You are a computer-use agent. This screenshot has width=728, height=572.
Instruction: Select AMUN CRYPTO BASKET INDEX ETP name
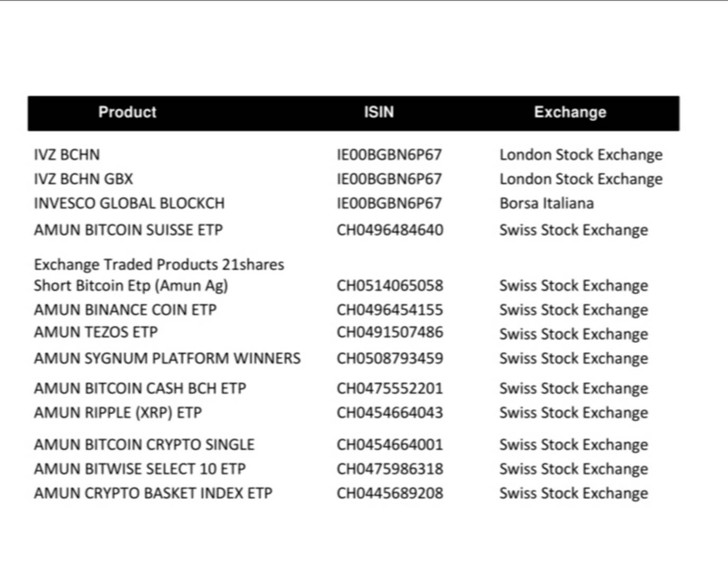(x=153, y=493)
